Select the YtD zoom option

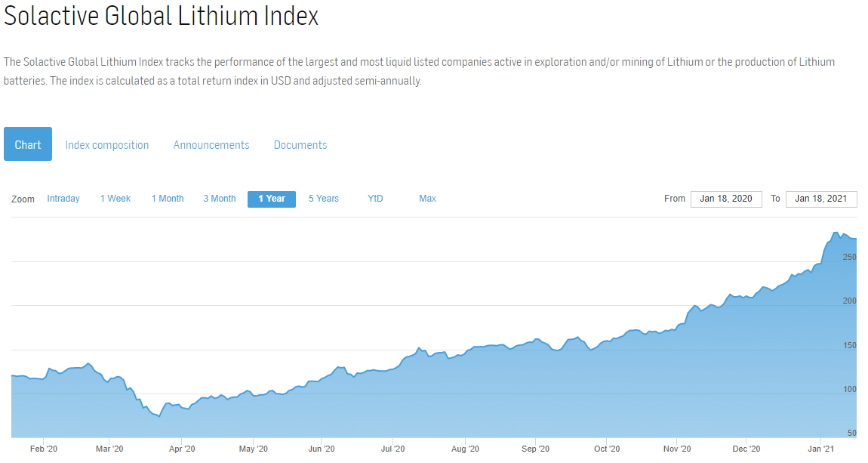[375, 199]
